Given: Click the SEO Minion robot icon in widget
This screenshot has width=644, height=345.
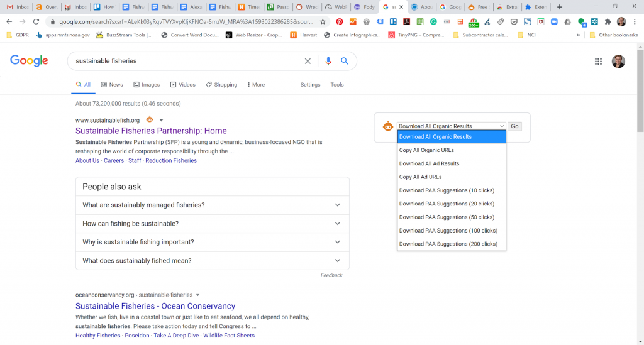Looking at the screenshot, I should coord(387,126).
